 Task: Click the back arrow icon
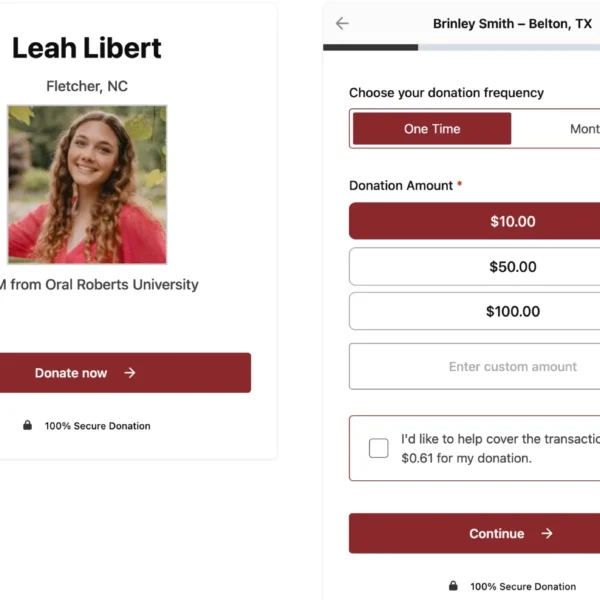click(x=342, y=23)
